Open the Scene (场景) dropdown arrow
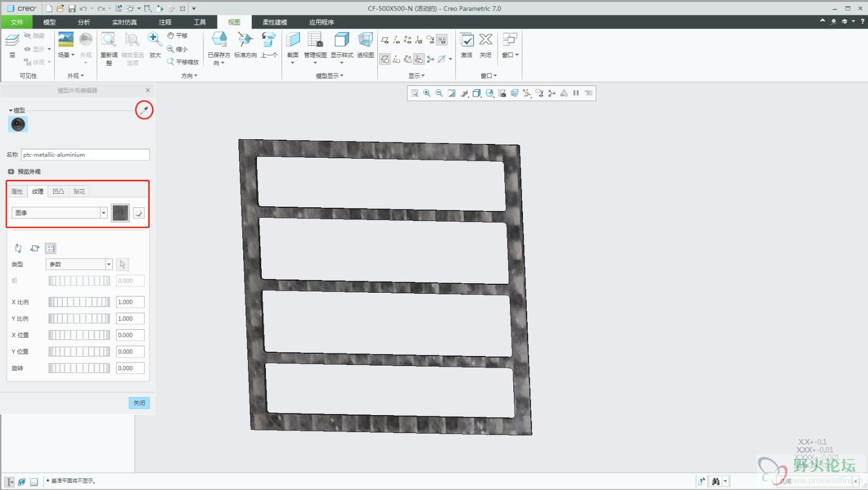 coord(73,55)
